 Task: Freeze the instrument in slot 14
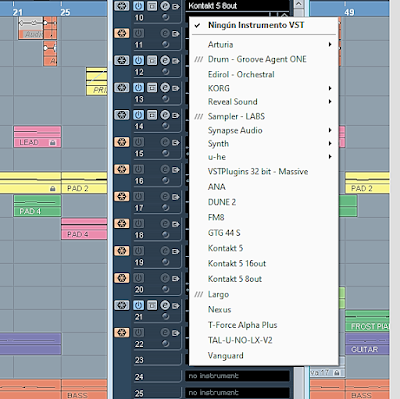tap(122, 115)
